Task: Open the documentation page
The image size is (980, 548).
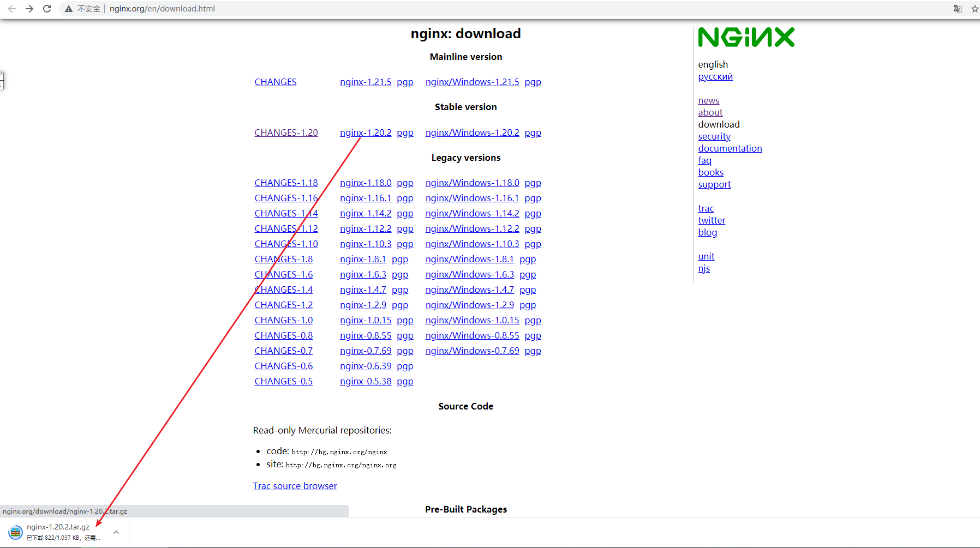Action: coord(730,148)
